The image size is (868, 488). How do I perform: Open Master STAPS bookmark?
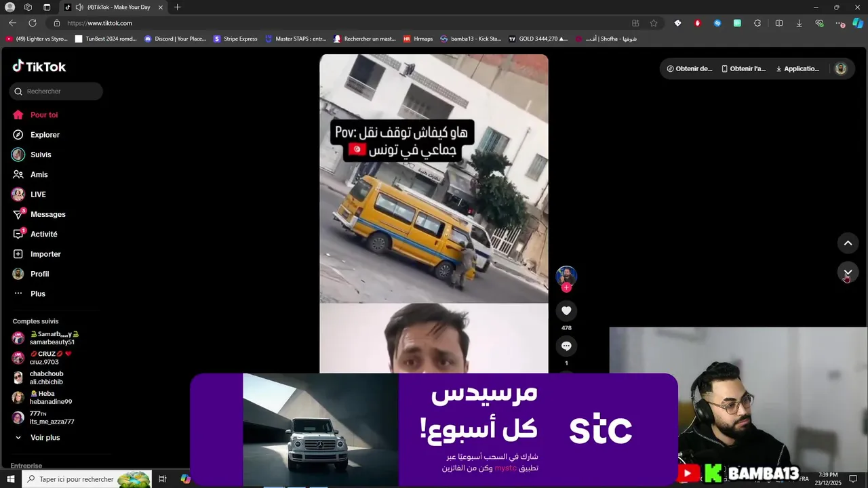[x=296, y=39]
